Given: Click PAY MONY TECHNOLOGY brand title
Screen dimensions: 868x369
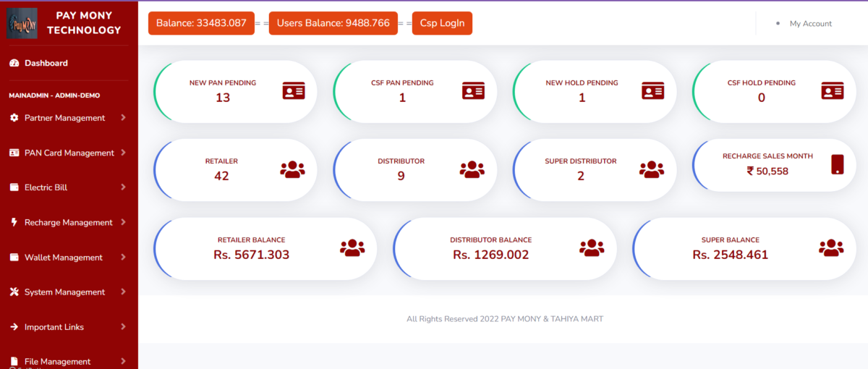Looking at the screenshot, I should [84, 22].
